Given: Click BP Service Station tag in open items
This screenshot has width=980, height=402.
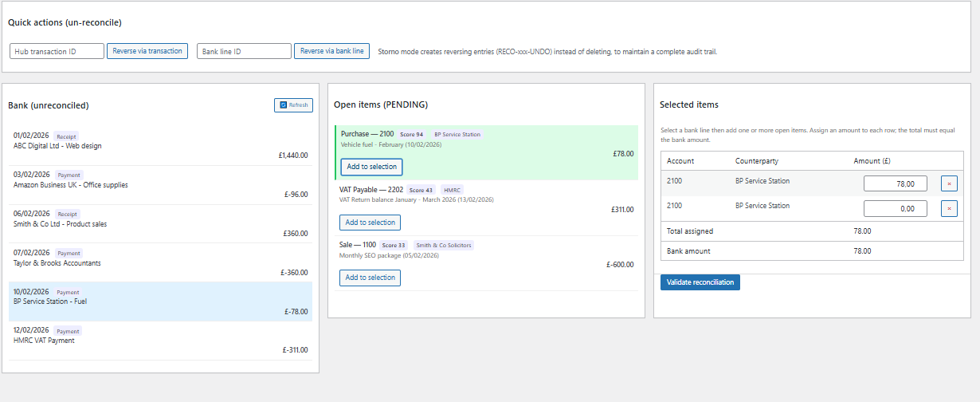Looking at the screenshot, I should pos(457,134).
